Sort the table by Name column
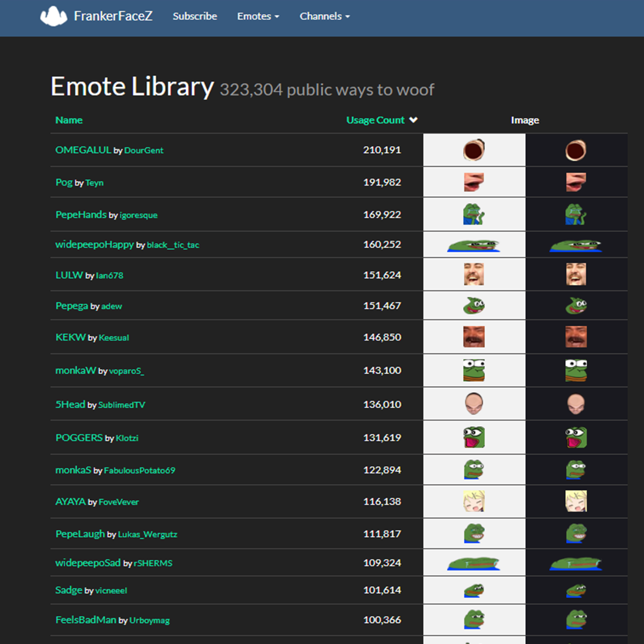Image resolution: width=644 pixels, height=644 pixels. point(69,120)
